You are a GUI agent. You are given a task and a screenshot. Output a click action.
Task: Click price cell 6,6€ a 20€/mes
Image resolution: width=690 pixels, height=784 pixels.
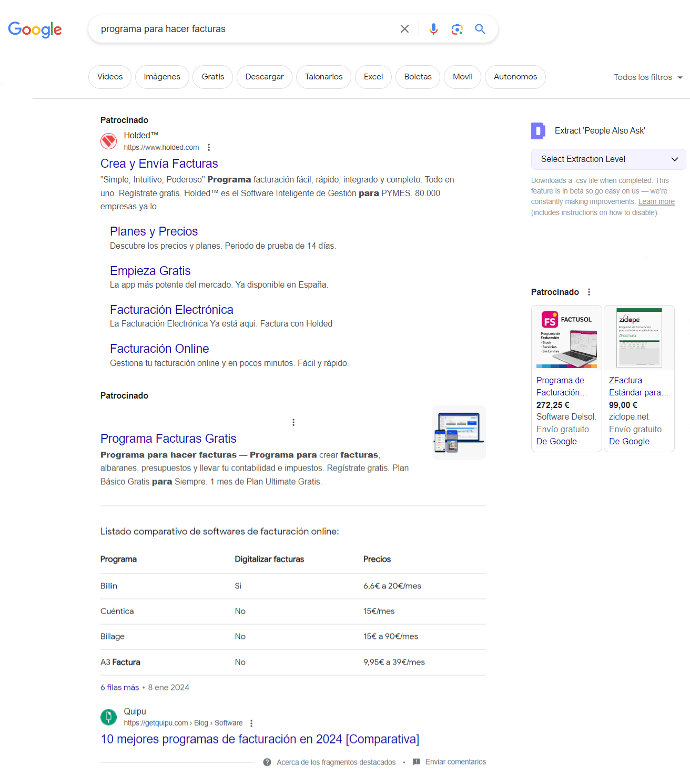tap(392, 586)
